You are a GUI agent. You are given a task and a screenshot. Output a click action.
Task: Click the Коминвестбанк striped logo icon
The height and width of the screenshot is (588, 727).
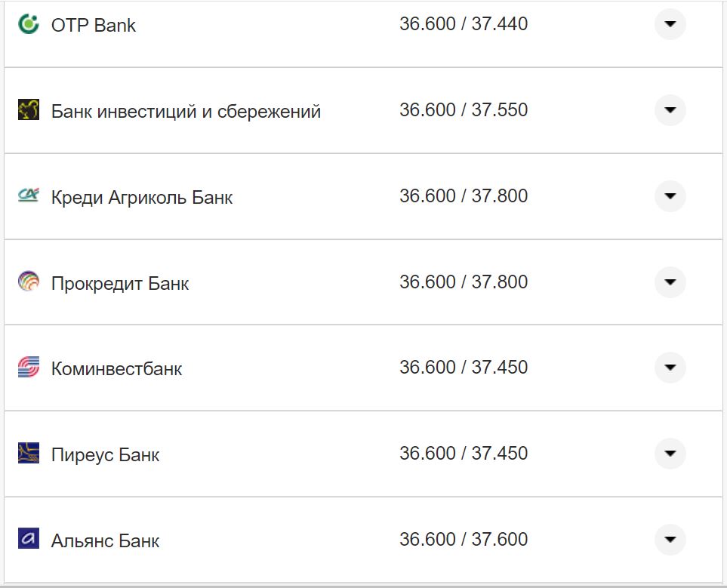click(29, 368)
